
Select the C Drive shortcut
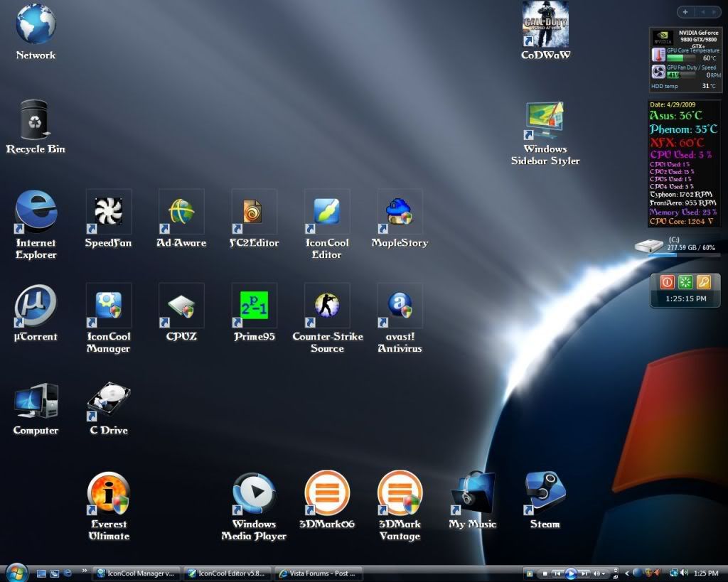coord(108,409)
